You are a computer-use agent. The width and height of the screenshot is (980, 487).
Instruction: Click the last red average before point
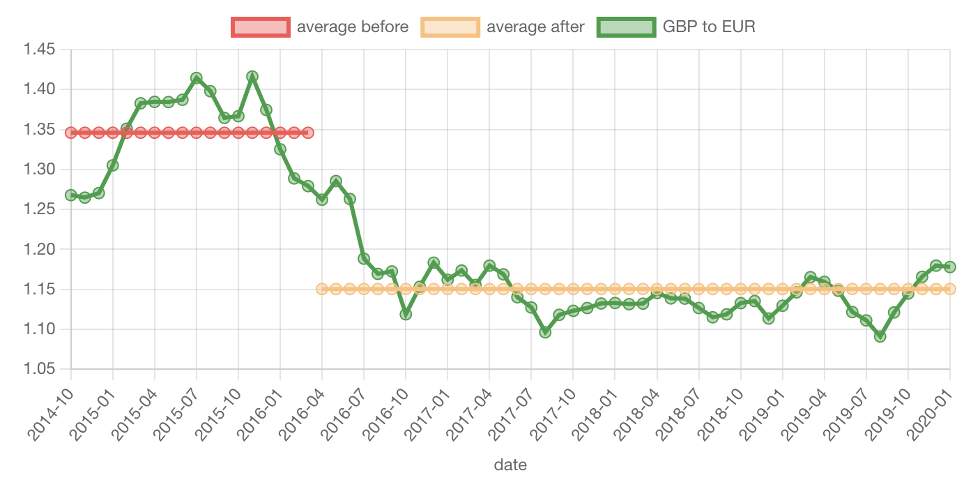tap(308, 133)
